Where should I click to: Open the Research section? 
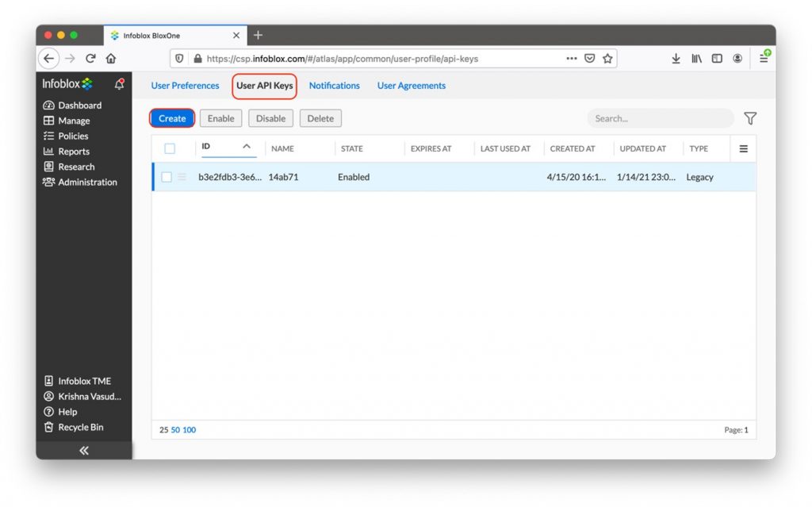click(x=75, y=167)
